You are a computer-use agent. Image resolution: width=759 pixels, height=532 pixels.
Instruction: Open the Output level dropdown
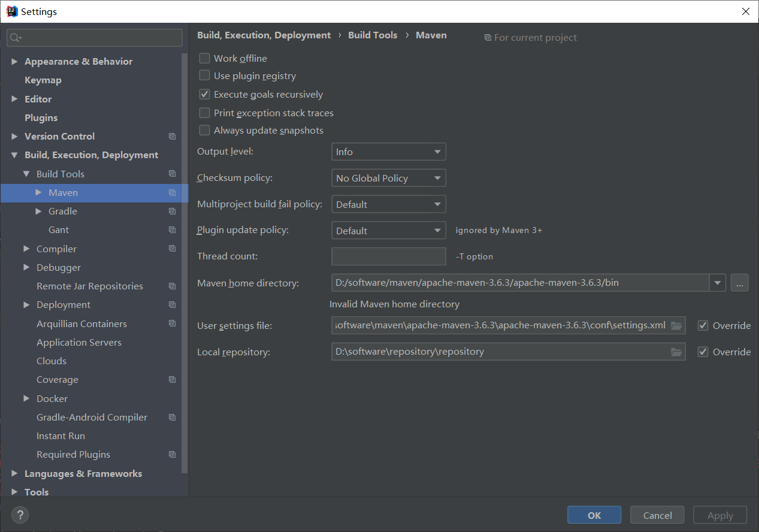pyautogui.click(x=388, y=152)
